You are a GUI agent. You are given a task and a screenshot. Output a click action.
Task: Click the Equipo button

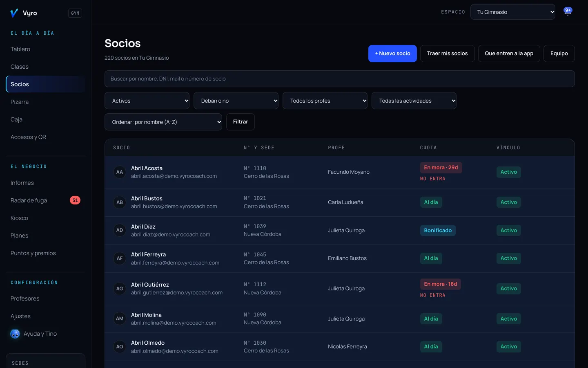[559, 54]
